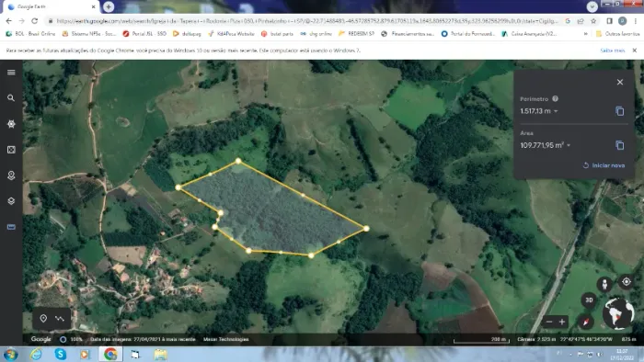Open the Chrome side panel icon
Viewport: 644px width, 362px height.
[x=609, y=21]
